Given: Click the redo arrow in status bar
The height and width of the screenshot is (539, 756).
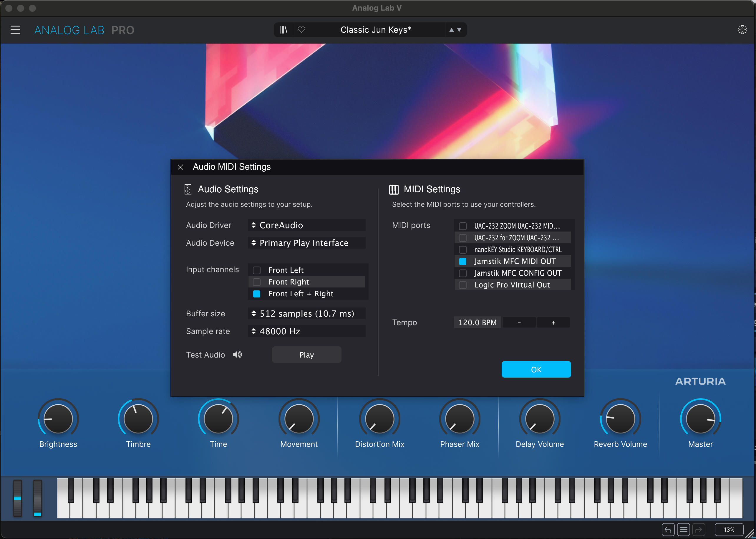Looking at the screenshot, I should click(x=699, y=529).
